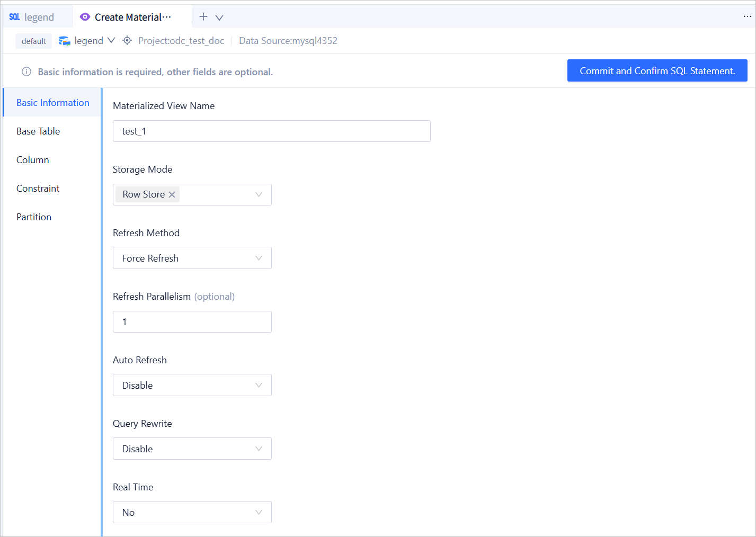756x537 pixels.
Task: Expand the Auto Refresh dropdown
Action: click(x=259, y=386)
